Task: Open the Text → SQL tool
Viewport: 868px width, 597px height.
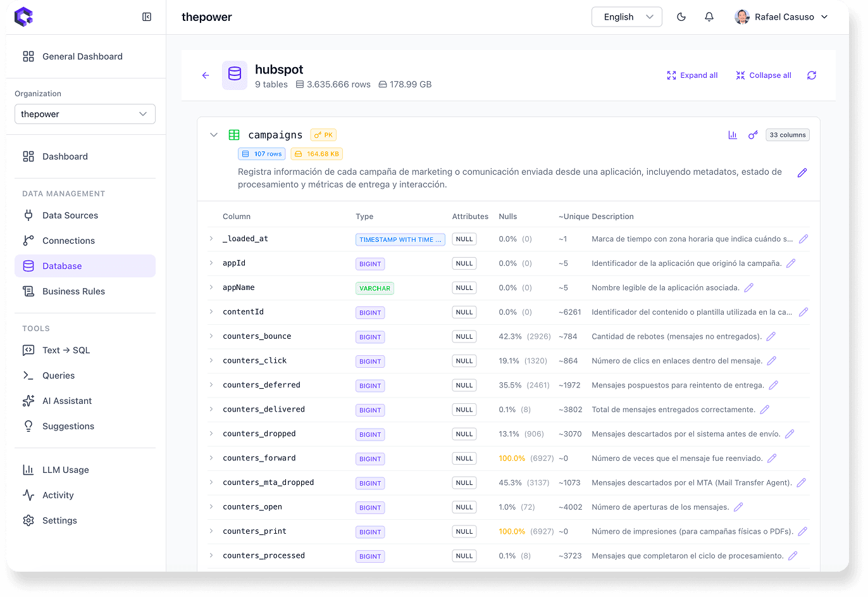Action: [x=85, y=350]
